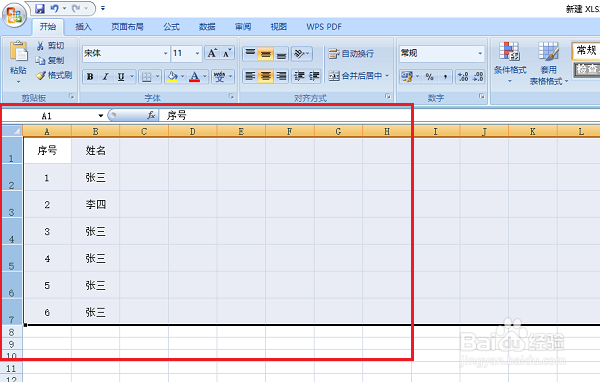Apply cell borders with border icon
Viewport: 600px width, 382px height.
coord(147,77)
